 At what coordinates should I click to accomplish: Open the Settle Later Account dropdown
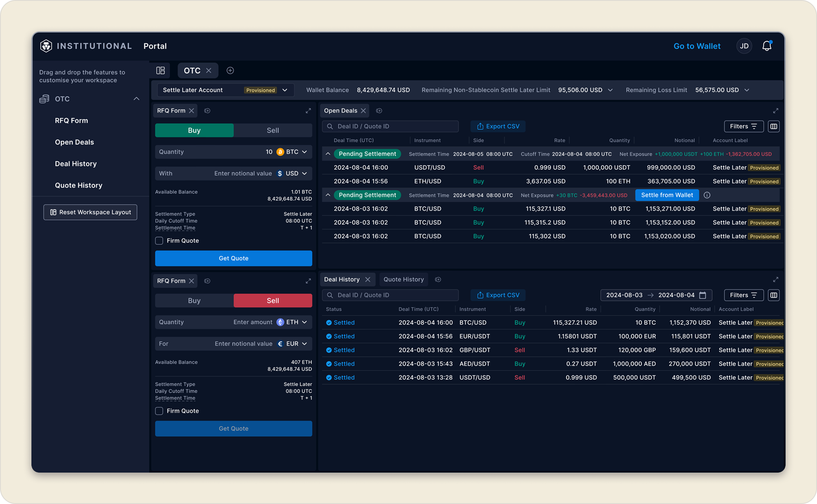225,90
